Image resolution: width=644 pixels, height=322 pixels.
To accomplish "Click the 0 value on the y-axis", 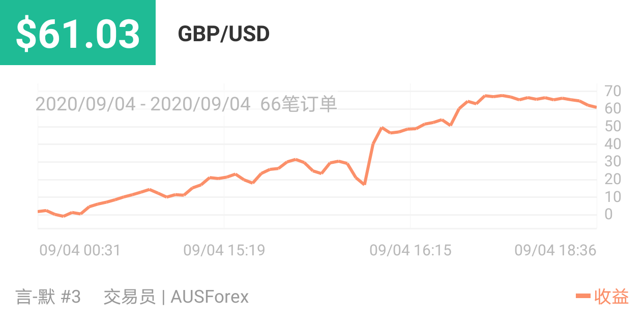I will 608,215.
